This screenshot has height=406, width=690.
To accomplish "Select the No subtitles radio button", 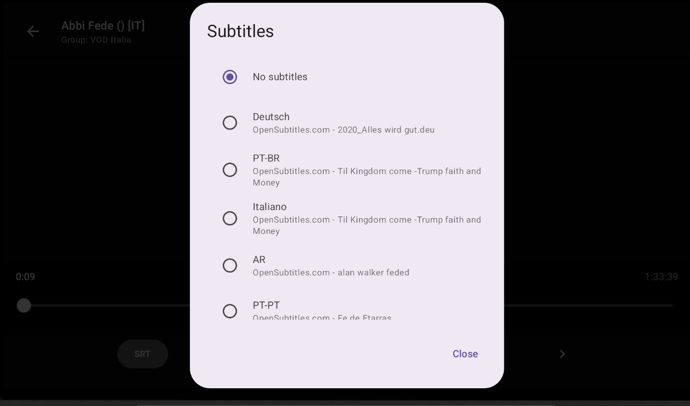I will pyautogui.click(x=230, y=77).
